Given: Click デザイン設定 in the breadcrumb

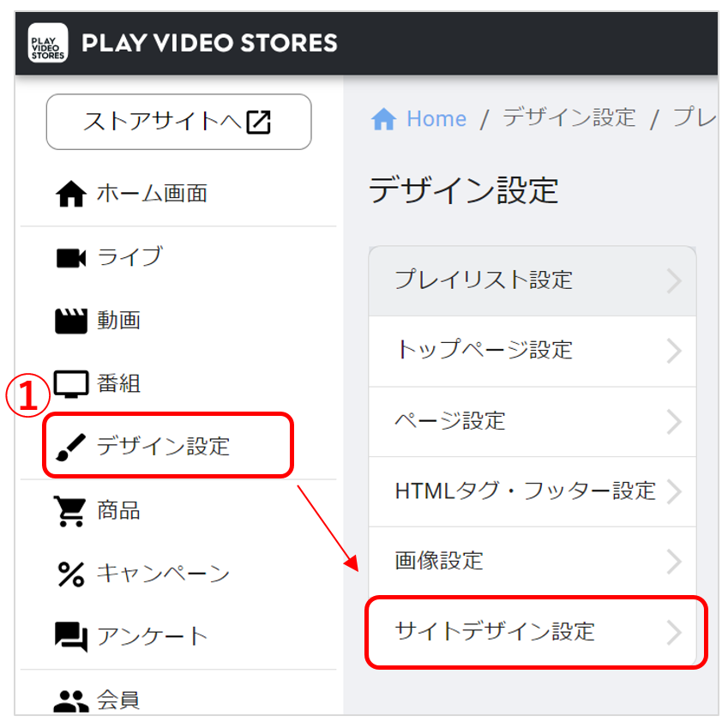Looking at the screenshot, I should [569, 118].
